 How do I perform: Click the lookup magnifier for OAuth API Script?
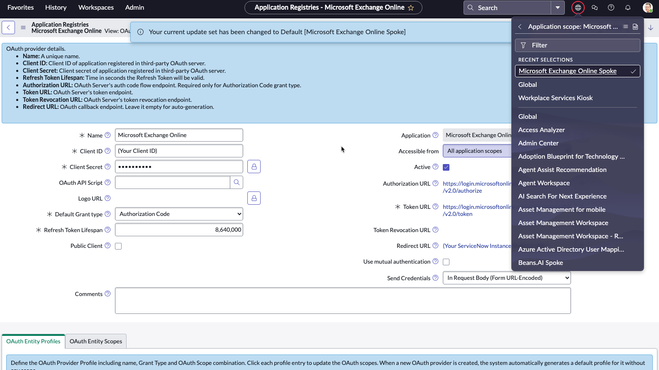[x=237, y=182]
